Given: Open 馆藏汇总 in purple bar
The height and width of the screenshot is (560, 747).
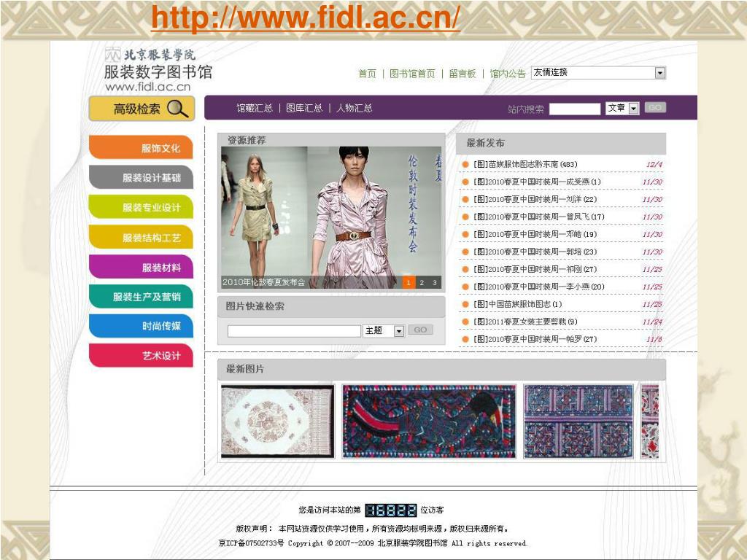Looking at the screenshot, I should coord(255,108).
